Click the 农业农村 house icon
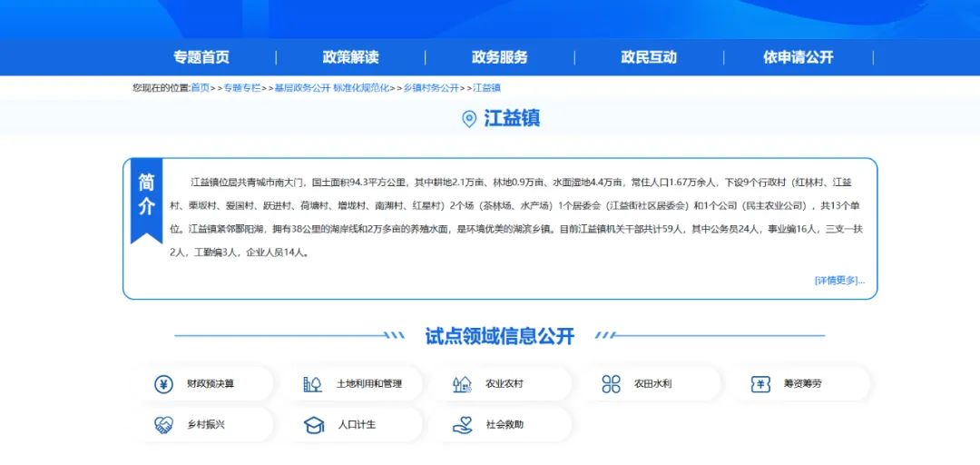The height and width of the screenshot is (465, 980). pos(462,384)
